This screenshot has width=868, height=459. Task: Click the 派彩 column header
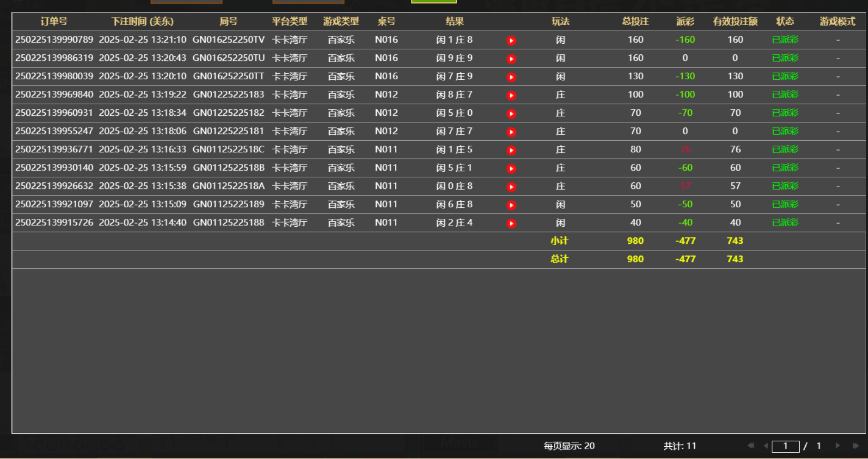pyautogui.click(x=685, y=20)
